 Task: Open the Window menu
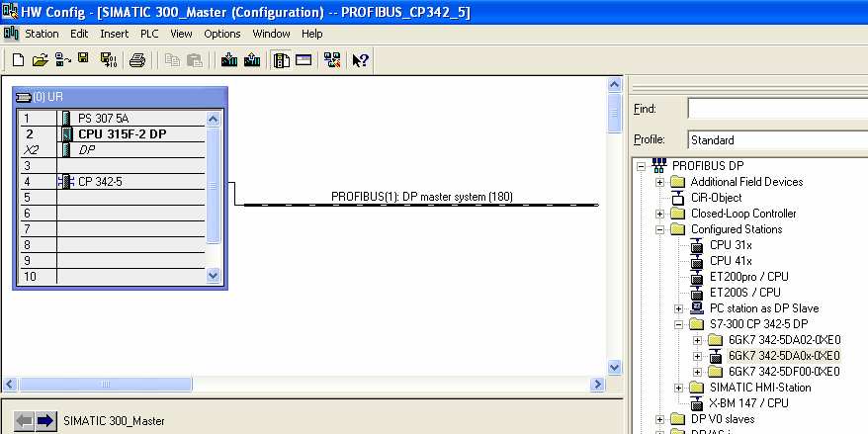(x=271, y=34)
